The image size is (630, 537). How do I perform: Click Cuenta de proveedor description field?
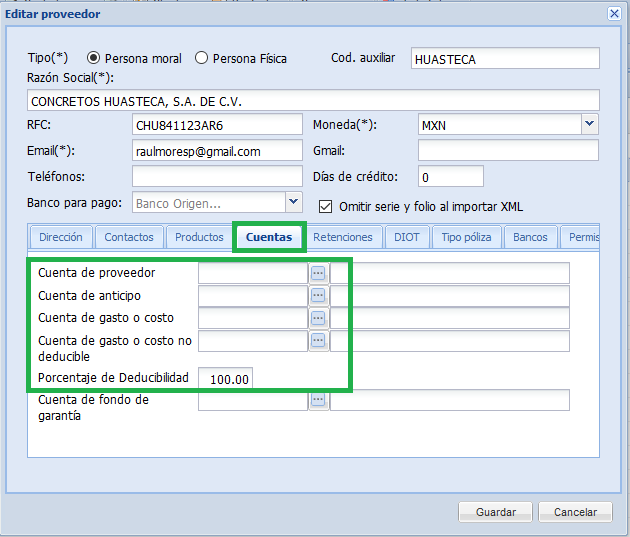pyautogui.click(x=450, y=273)
